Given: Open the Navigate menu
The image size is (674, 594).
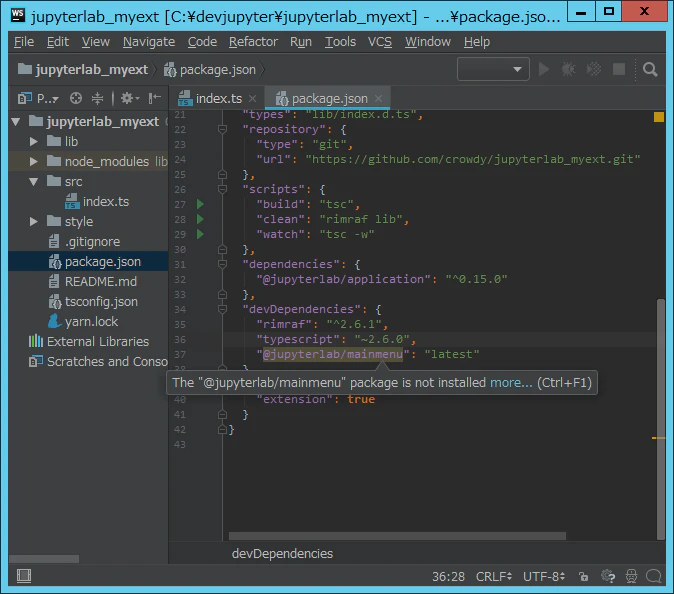Looking at the screenshot, I should coord(149,42).
